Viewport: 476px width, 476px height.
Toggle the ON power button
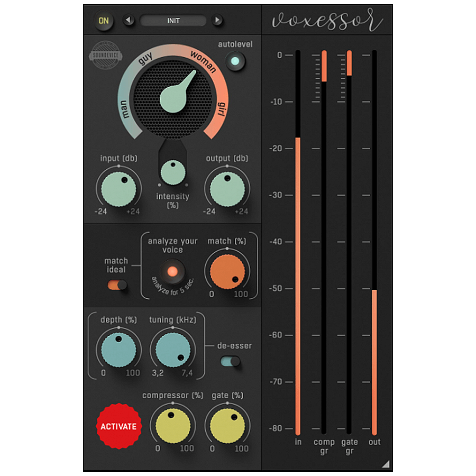104,21
